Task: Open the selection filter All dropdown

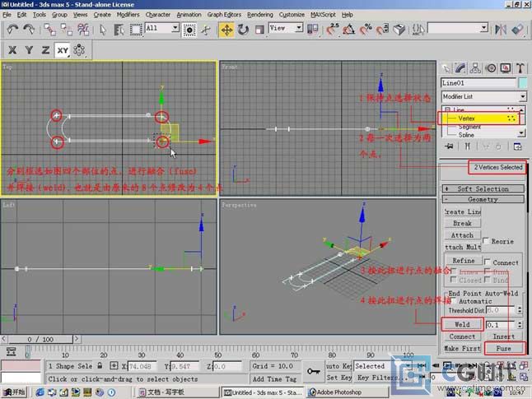Action: tap(175, 28)
